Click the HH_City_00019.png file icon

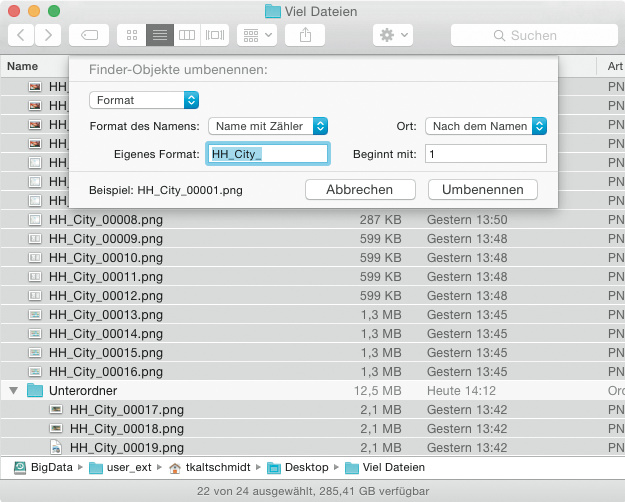(x=56, y=447)
